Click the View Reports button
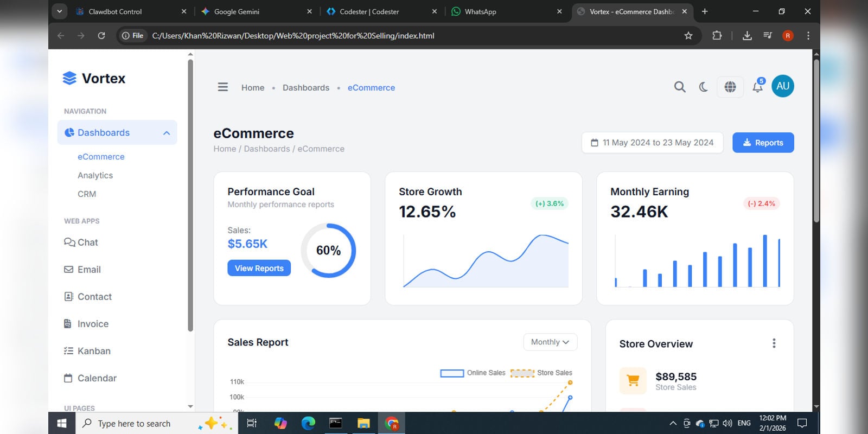This screenshot has height=434, width=868. [259, 268]
